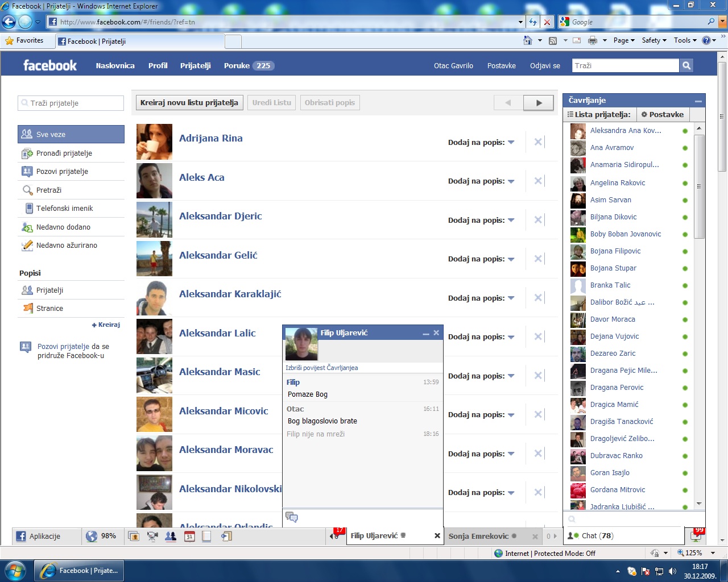The image size is (728, 582).
Task: Open notifications icon with 99 badge
Action: pyautogui.click(x=696, y=535)
